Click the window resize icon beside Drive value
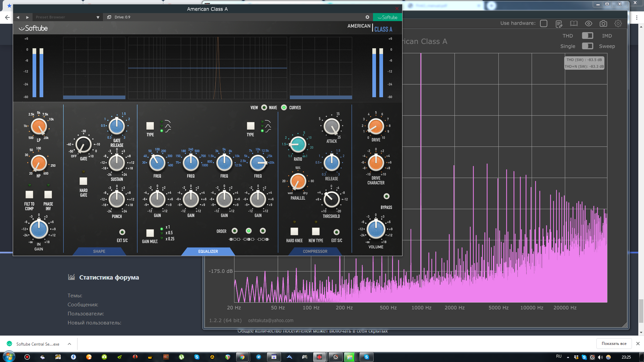The height and width of the screenshot is (362, 644). coord(109,17)
